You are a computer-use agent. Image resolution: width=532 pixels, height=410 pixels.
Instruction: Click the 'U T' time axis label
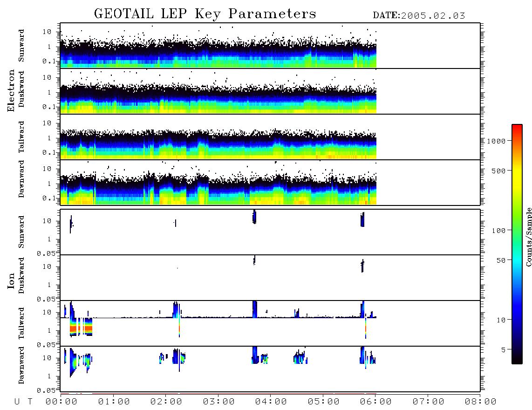click(x=23, y=402)
